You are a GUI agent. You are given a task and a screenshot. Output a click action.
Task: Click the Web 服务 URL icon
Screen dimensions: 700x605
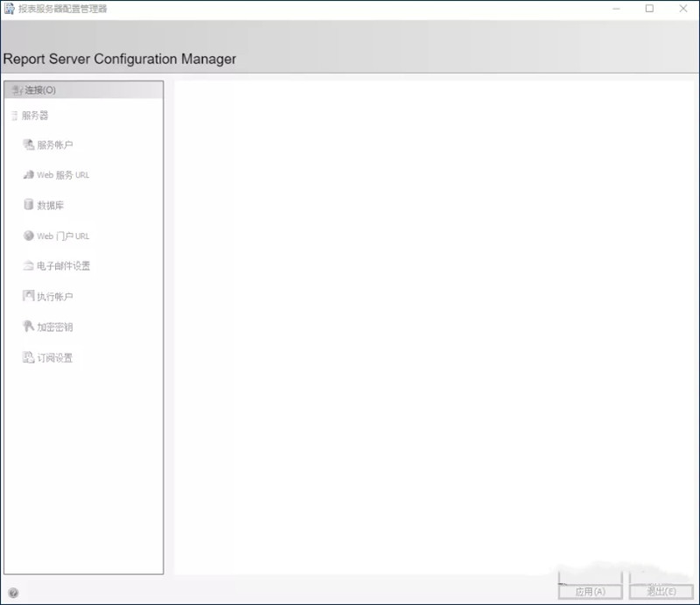coord(29,175)
